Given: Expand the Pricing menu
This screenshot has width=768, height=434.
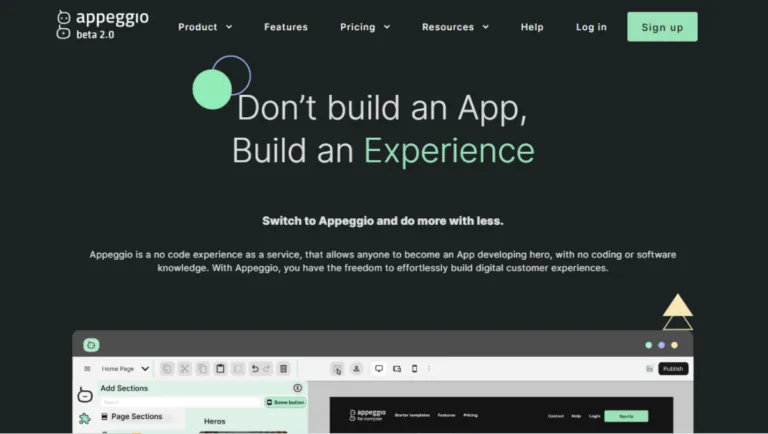Looking at the screenshot, I should (365, 27).
